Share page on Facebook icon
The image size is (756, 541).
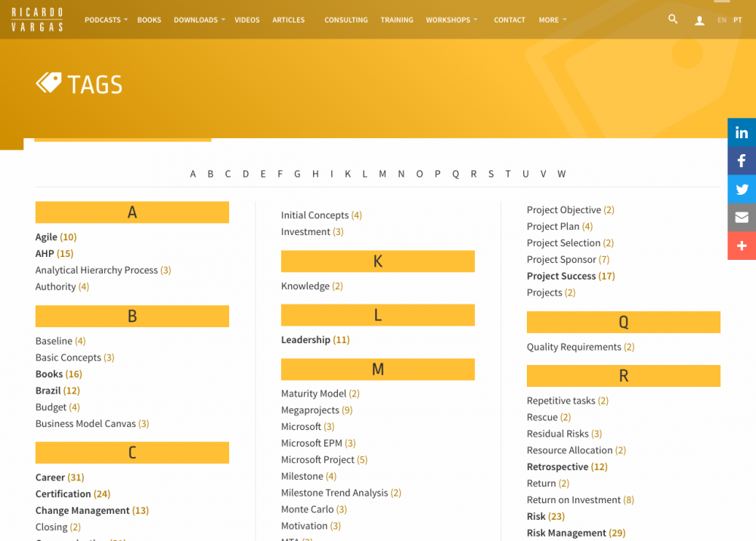pos(742,161)
